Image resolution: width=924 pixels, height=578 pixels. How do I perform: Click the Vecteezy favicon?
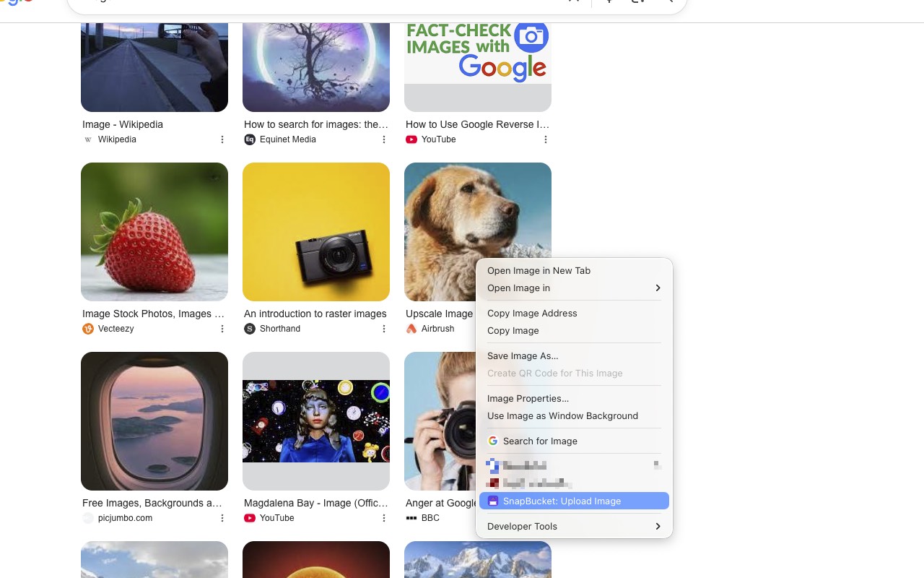tap(88, 329)
